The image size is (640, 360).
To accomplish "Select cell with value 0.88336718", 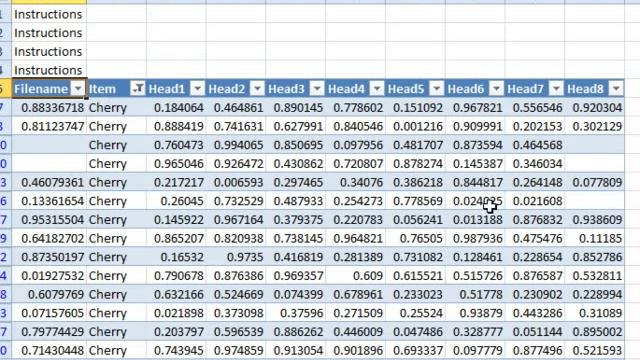I will [x=49, y=108].
